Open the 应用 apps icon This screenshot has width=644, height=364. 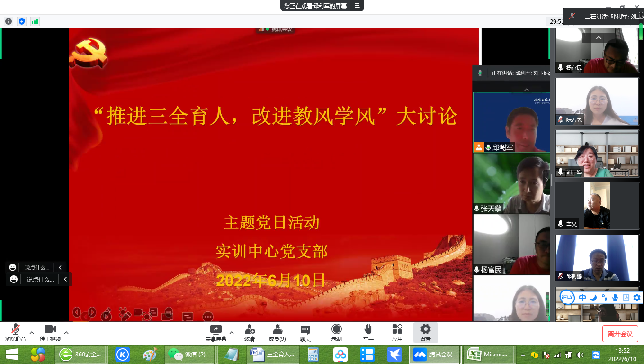[397, 333]
